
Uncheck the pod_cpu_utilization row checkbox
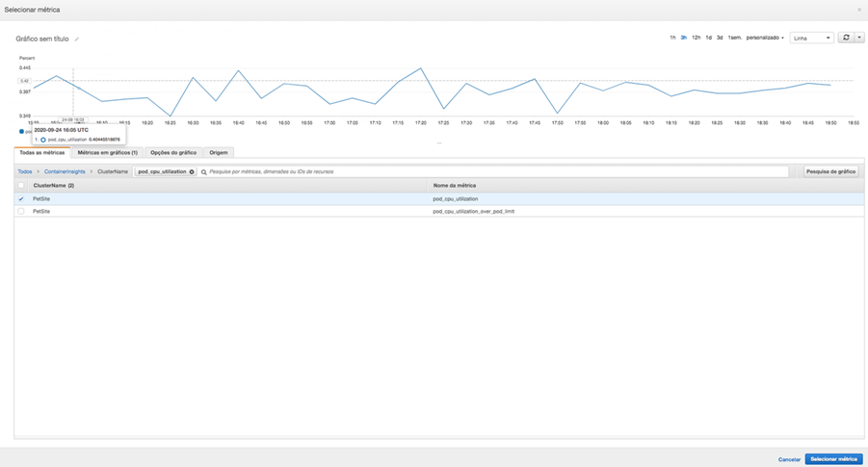[21, 198]
